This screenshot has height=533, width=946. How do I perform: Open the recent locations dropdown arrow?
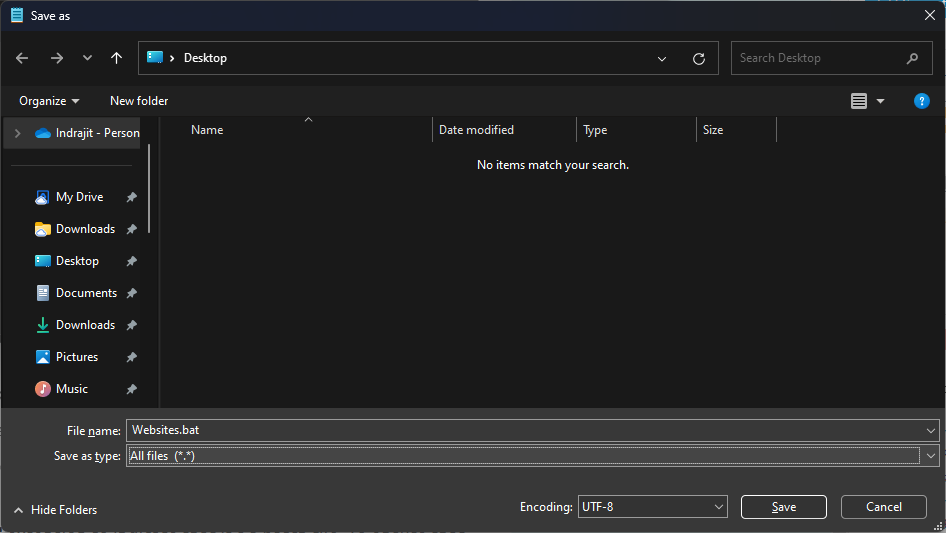(87, 58)
